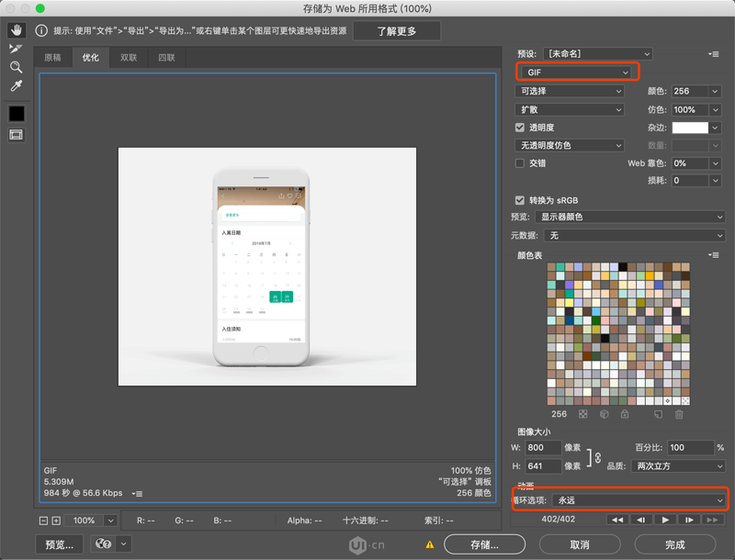Click the black eyedropper color swatch
This screenshot has height=560, width=735.
click(17, 113)
